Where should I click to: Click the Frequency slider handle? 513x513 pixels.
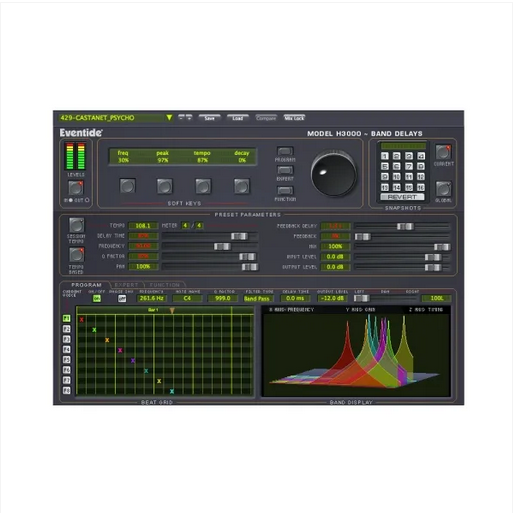(222, 246)
